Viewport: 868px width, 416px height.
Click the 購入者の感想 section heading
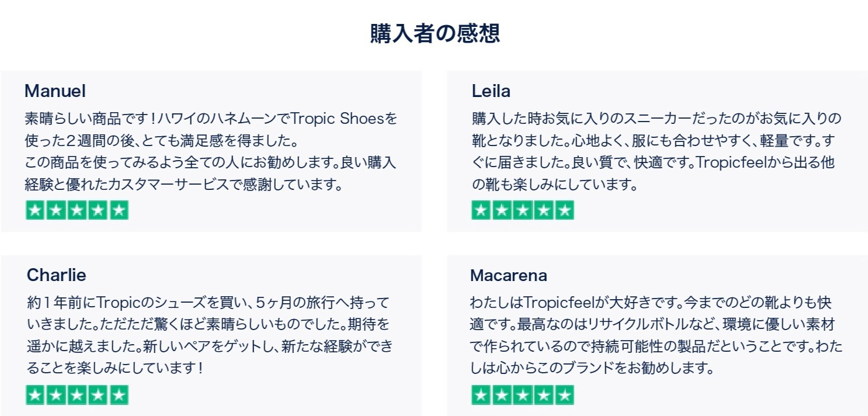(x=435, y=34)
